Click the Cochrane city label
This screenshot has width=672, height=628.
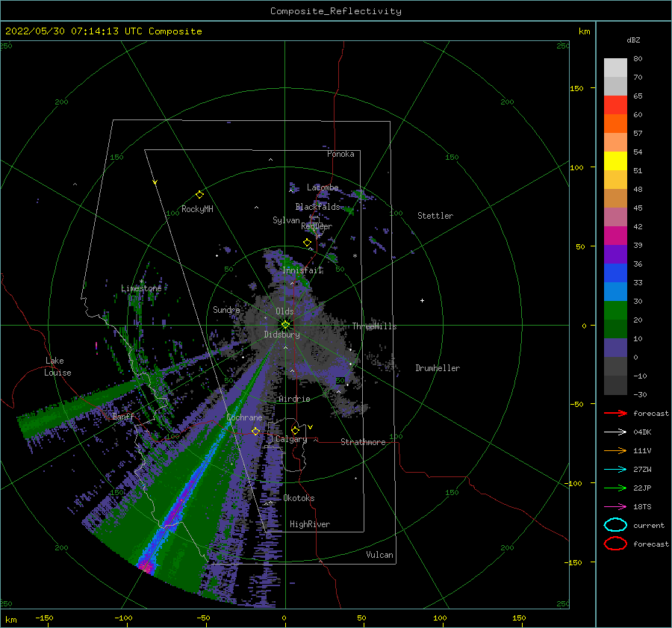[244, 417]
